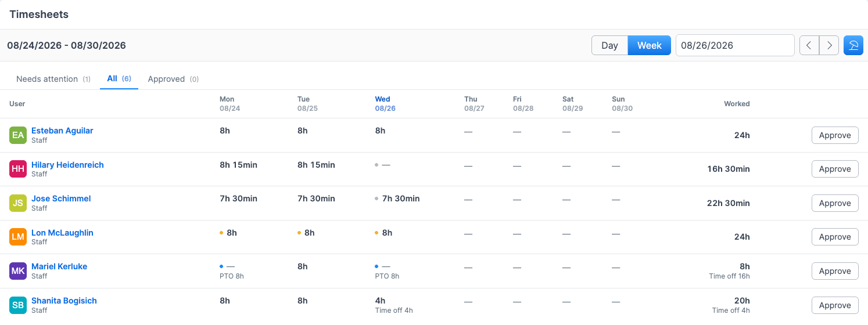Screen dimensions: 868x325
Task: Open Shanita Bogisich's profile link
Action: pos(64,301)
